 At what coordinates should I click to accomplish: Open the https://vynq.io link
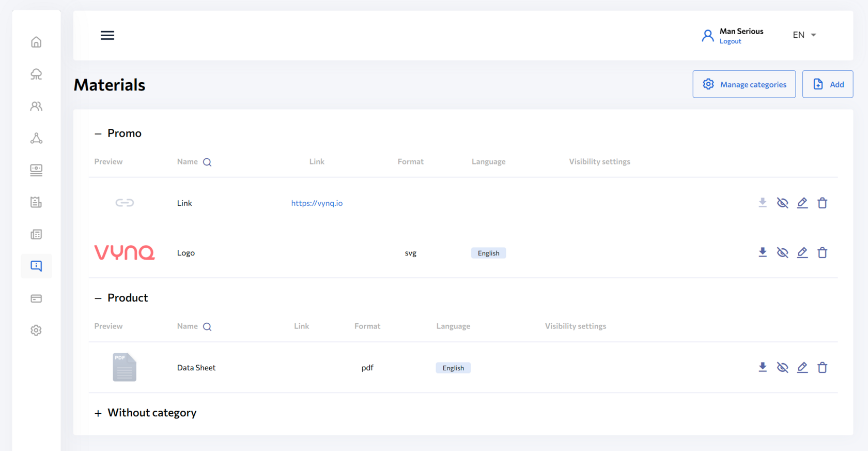click(317, 203)
